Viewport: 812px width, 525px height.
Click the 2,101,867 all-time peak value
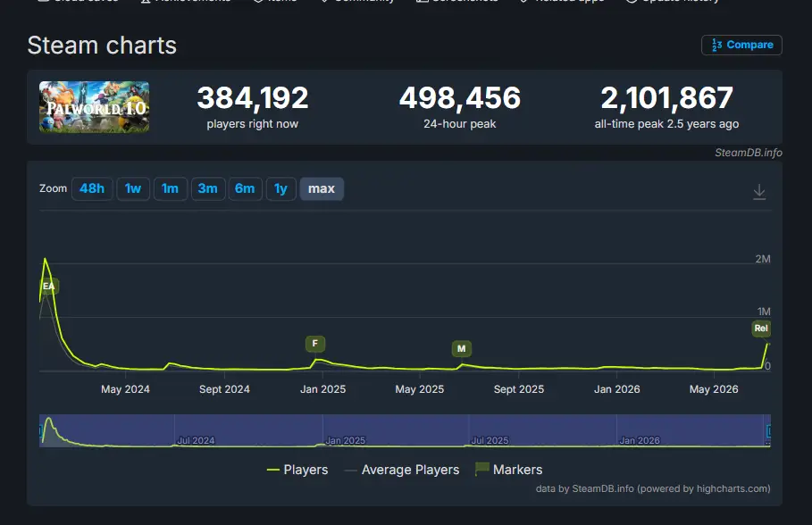click(x=667, y=98)
